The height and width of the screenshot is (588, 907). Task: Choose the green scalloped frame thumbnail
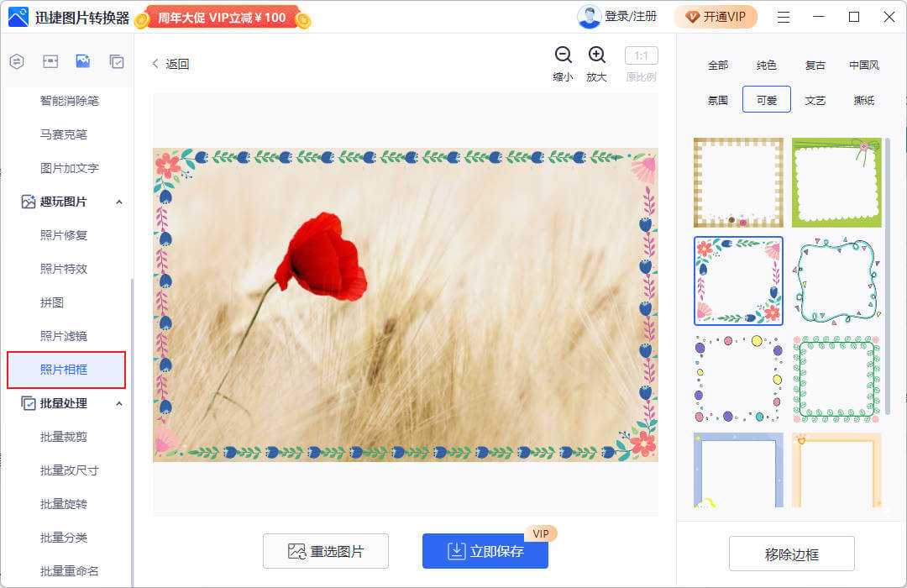[x=836, y=182]
